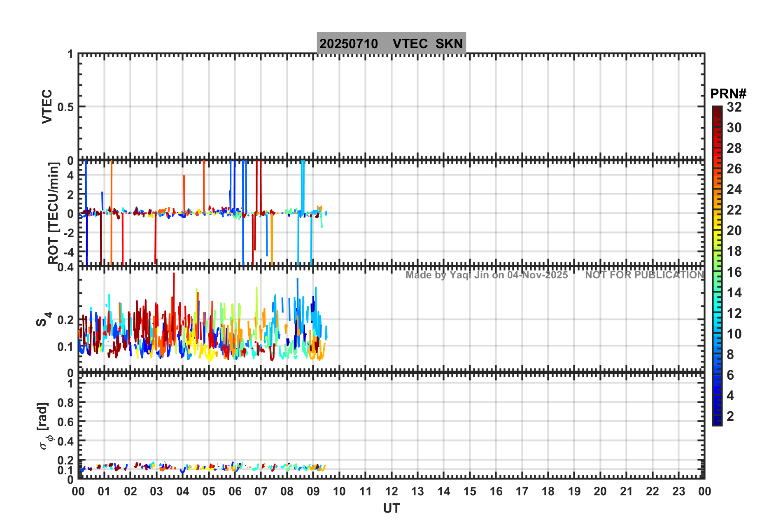Click the 'PRN#' colorbar title
This screenshot has width=783, height=532.
tap(728, 94)
